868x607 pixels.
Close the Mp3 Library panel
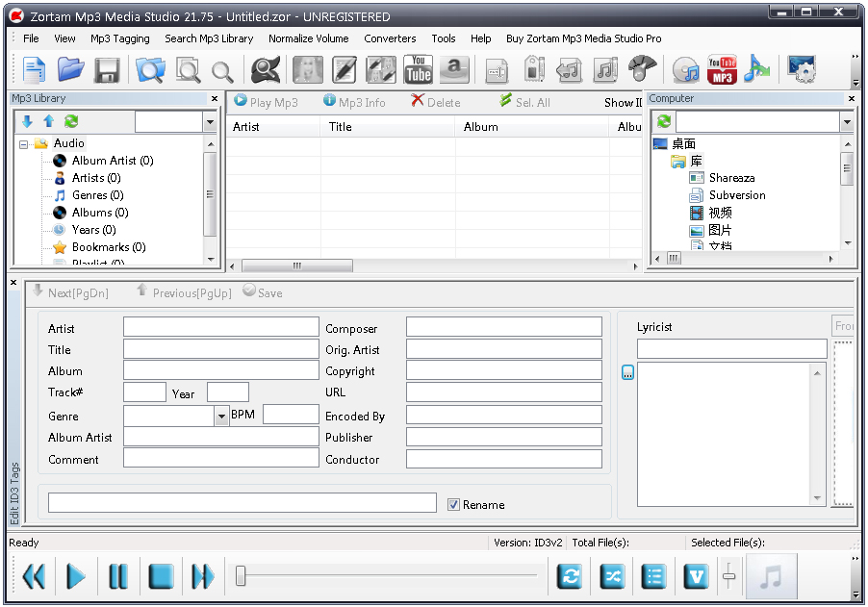[215, 98]
